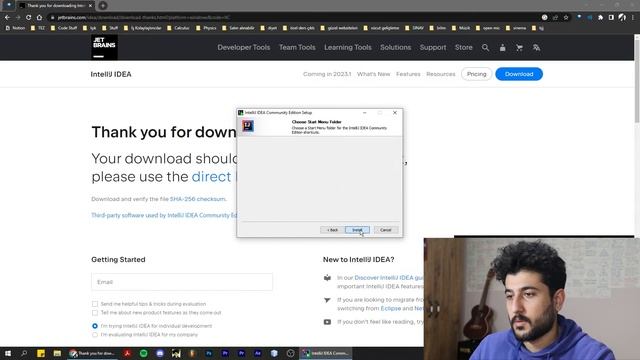Open SHA-256 checksum link

point(198,199)
